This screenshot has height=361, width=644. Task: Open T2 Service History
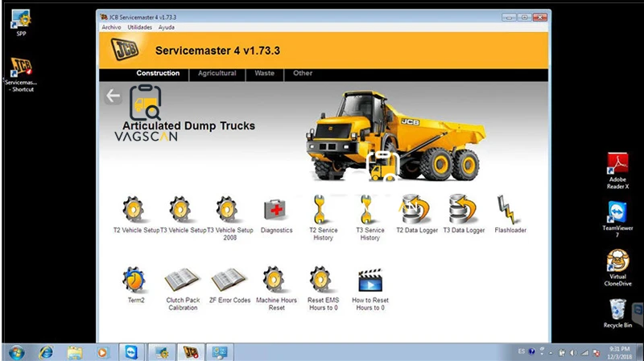coord(320,210)
